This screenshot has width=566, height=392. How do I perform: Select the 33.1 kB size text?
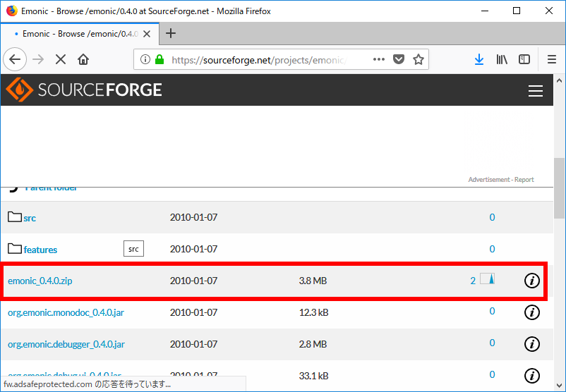point(313,376)
